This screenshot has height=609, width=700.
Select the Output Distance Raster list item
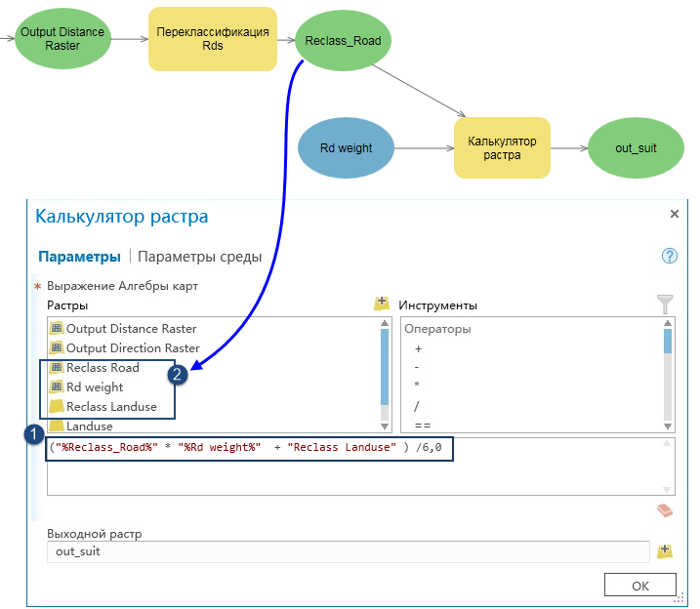point(131,329)
